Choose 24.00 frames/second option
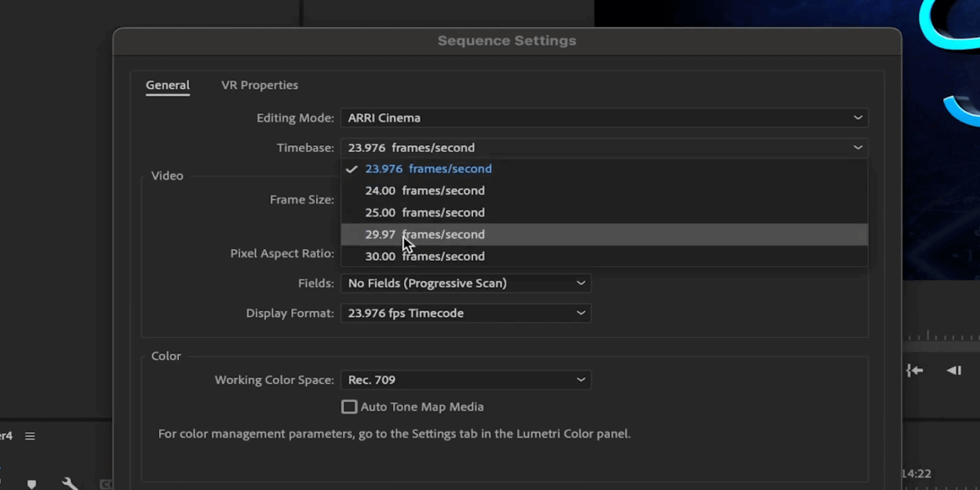 pos(604,190)
